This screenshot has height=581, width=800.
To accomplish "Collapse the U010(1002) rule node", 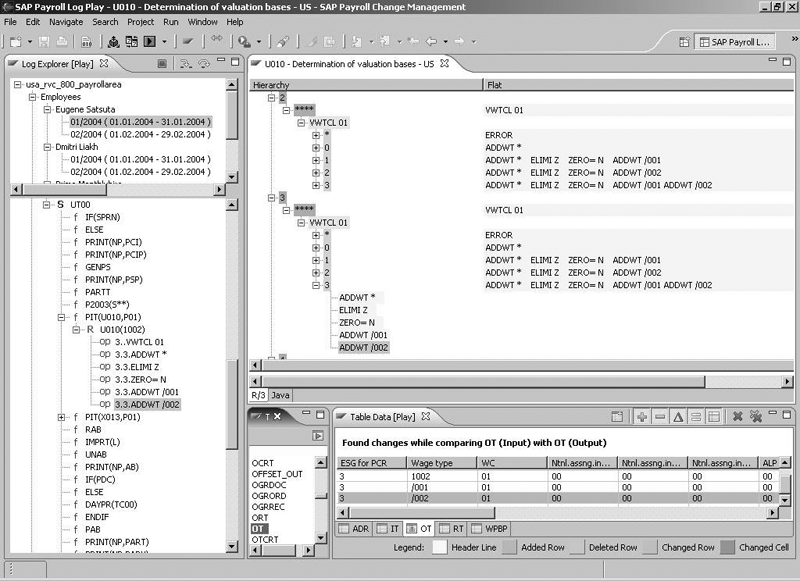I will [76, 328].
